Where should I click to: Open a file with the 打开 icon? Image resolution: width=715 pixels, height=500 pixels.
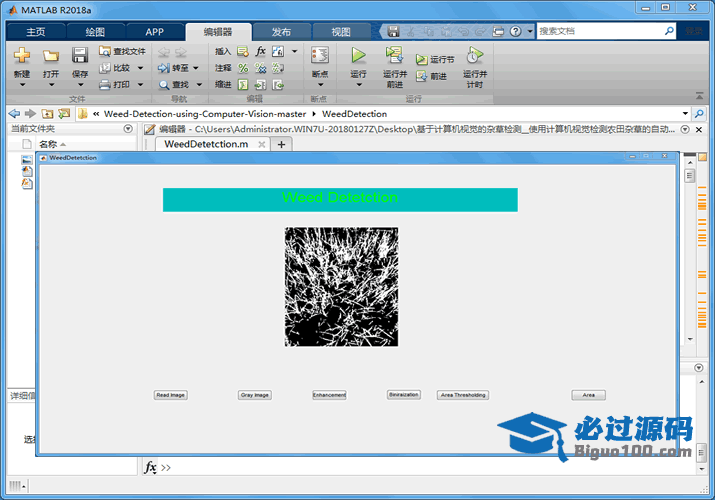[51, 57]
